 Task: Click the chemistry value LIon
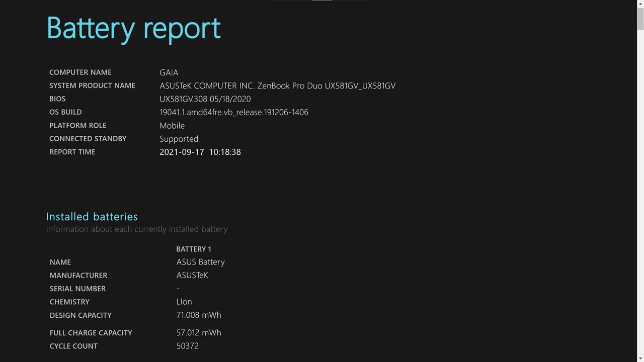pos(184,302)
